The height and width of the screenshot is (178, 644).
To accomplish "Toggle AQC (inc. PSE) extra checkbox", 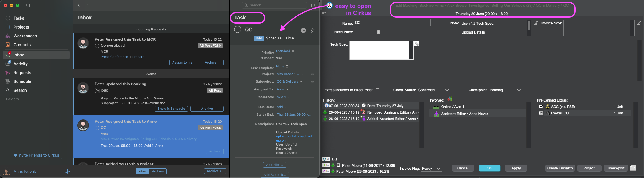I will [x=541, y=107].
